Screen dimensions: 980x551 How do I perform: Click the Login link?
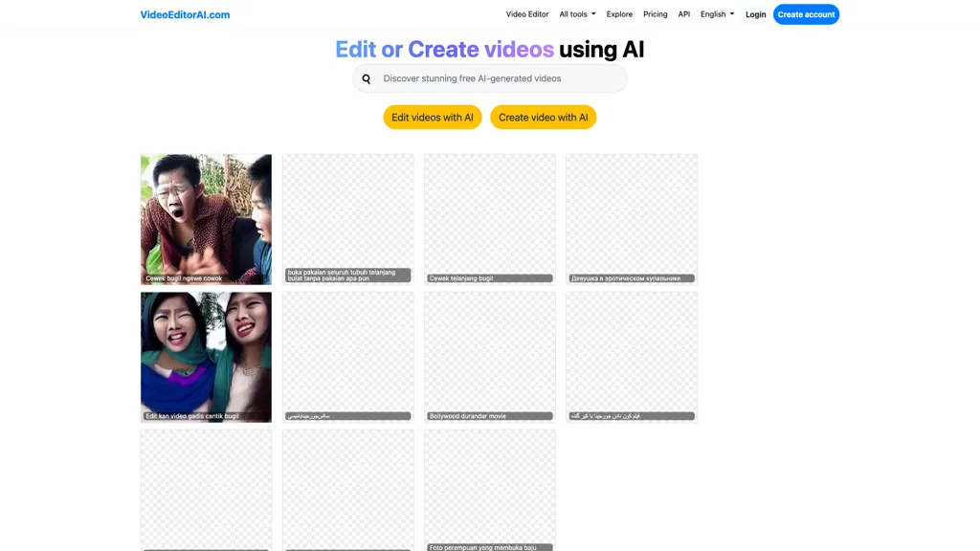tap(755, 14)
